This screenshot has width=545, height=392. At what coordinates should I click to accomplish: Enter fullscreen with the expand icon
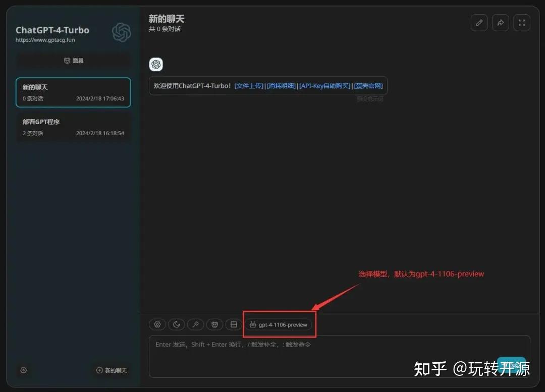tap(521, 22)
